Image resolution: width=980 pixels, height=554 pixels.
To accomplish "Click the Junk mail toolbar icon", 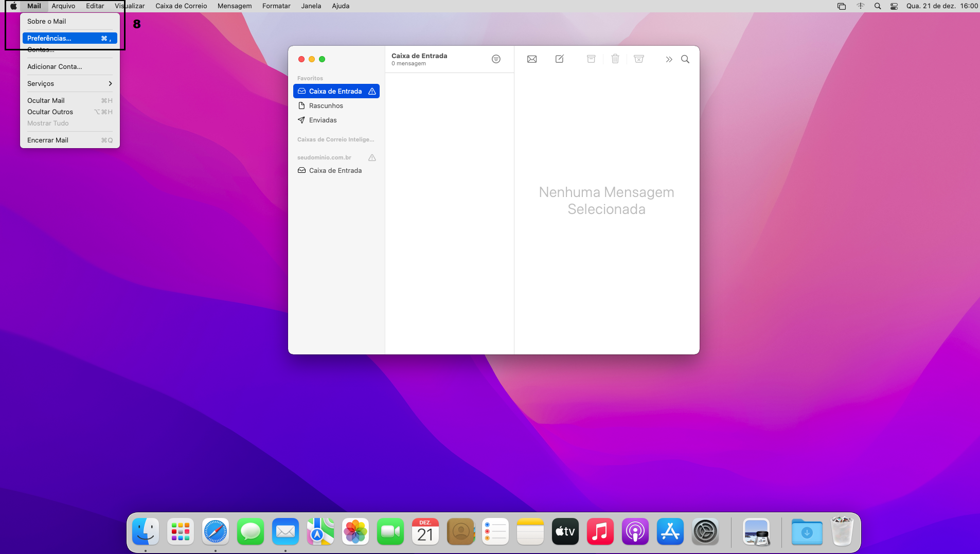I will click(639, 59).
